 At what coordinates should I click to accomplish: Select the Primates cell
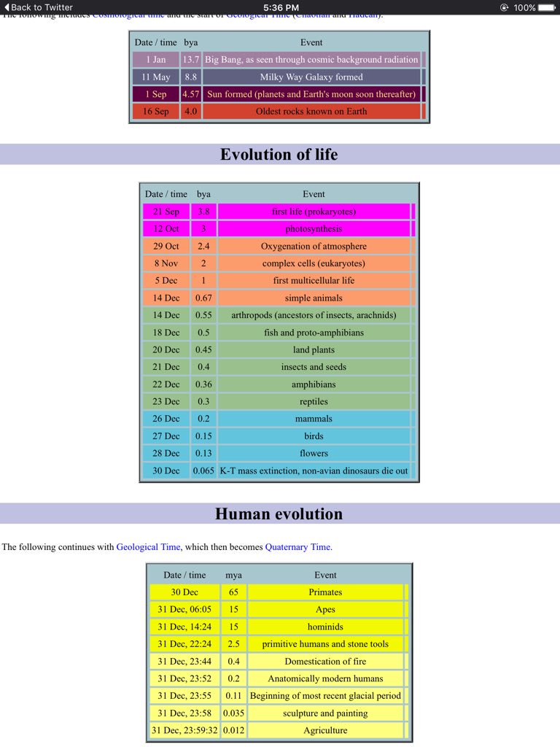(x=325, y=592)
